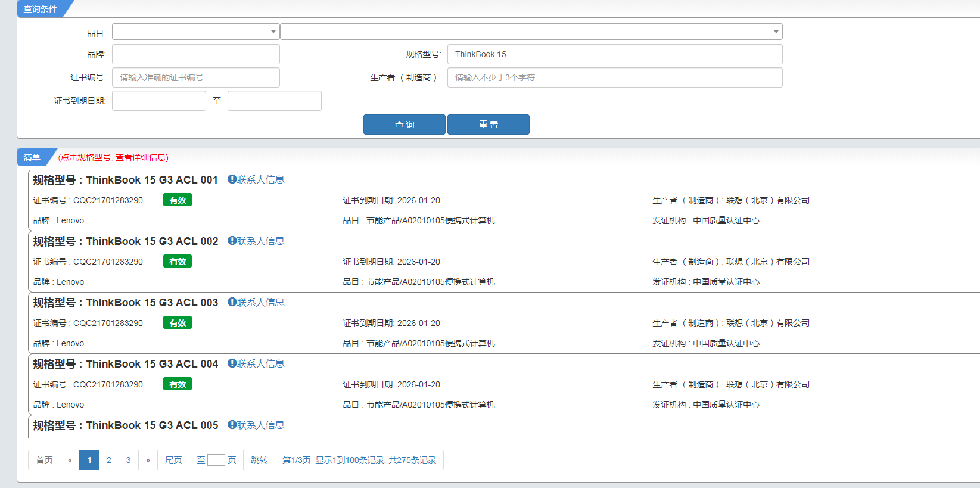980x488 pixels.
Task: Click the 第1/3页 record count summary text
Action: (359, 460)
